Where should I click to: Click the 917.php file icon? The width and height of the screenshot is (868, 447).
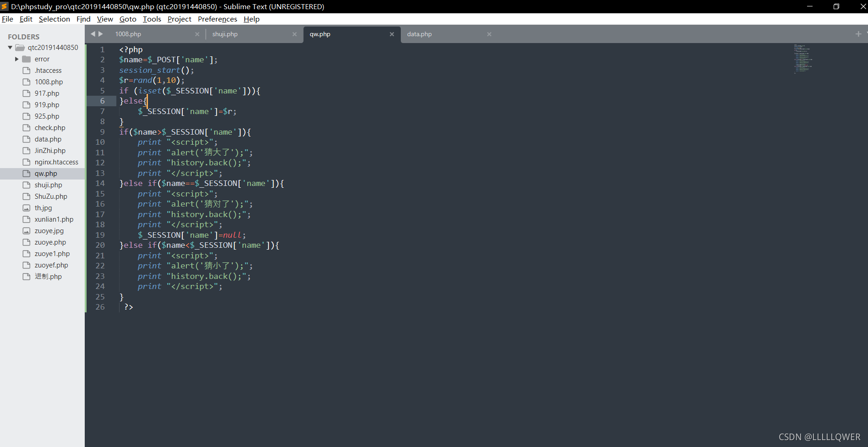[27, 93]
